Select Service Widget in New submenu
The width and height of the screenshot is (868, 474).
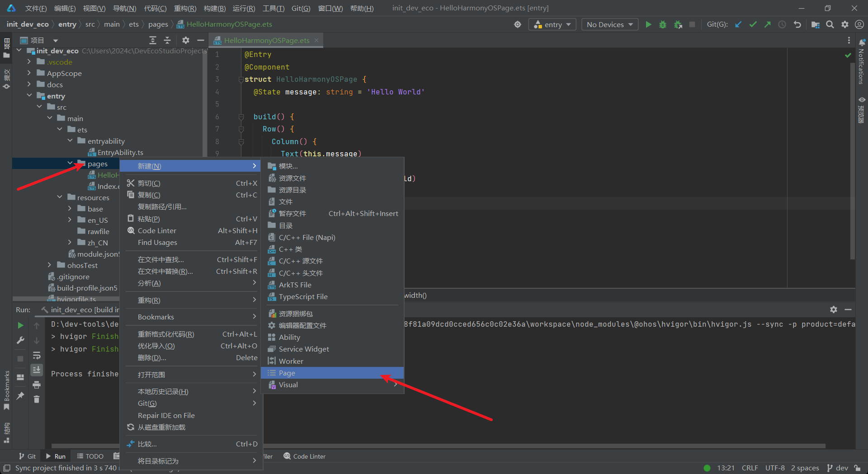332,349
